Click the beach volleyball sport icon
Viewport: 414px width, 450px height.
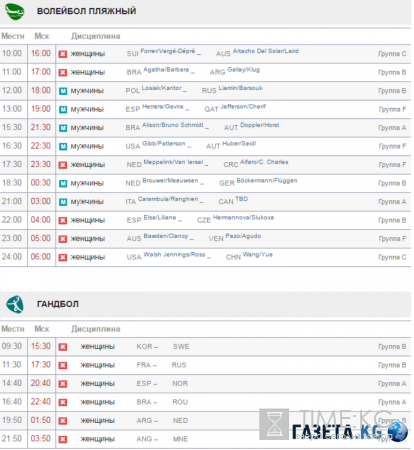click(14, 11)
